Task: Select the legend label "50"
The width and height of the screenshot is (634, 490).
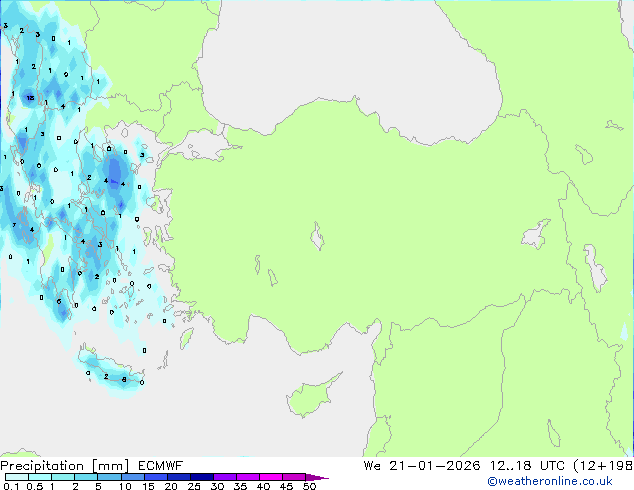Action: pyautogui.click(x=309, y=486)
